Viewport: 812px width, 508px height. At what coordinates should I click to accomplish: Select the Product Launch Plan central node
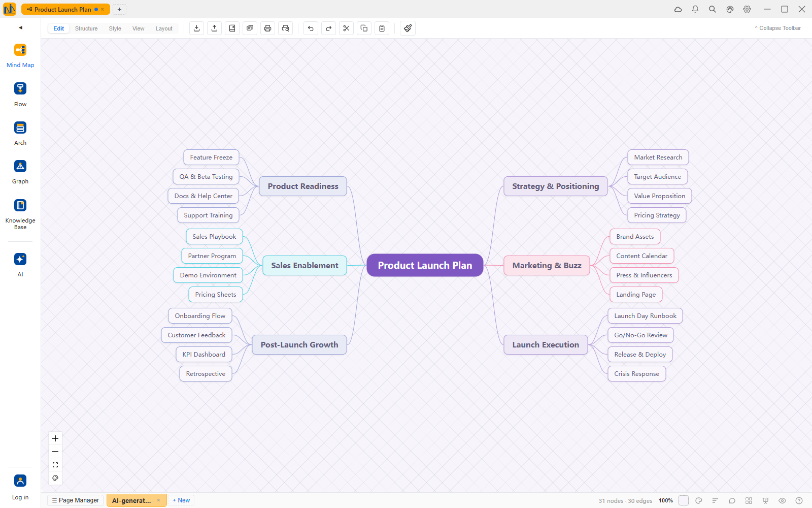click(425, 265)
